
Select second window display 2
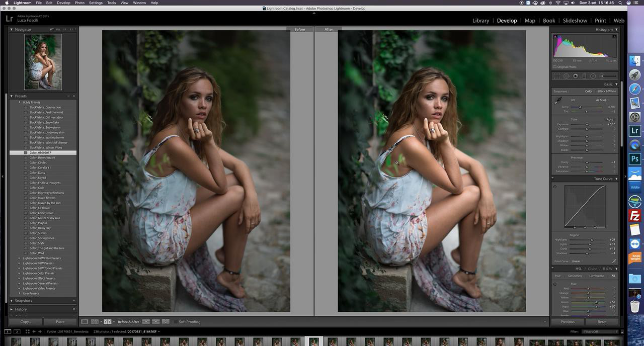pos(17,331)
